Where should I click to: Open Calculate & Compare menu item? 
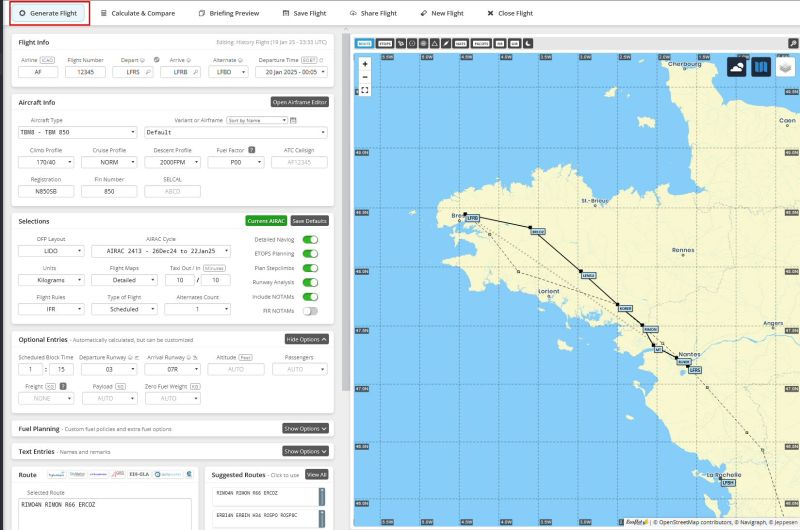[138, 13]
